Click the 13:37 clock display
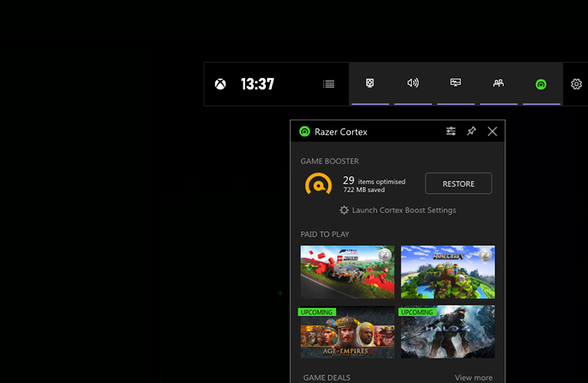 point(257,84)
